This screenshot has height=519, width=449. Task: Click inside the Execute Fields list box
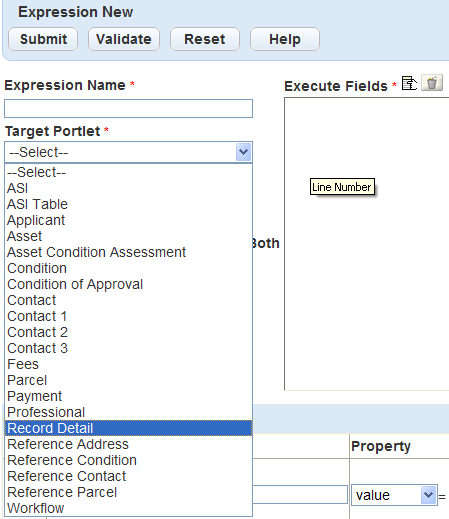pos(367,243)
